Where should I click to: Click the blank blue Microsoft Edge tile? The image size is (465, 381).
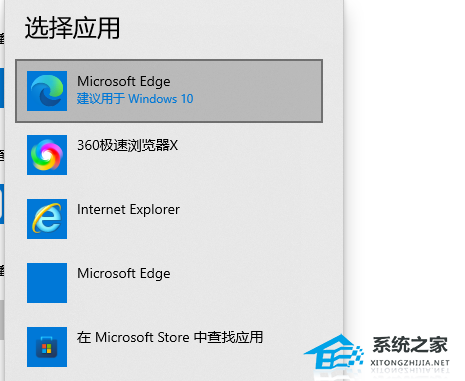coord(47,283)
